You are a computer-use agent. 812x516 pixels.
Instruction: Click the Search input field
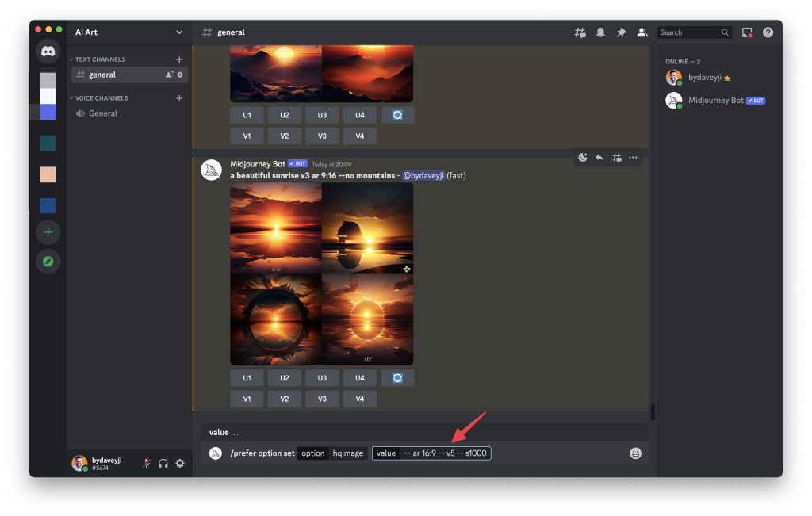tap(694, 32)
